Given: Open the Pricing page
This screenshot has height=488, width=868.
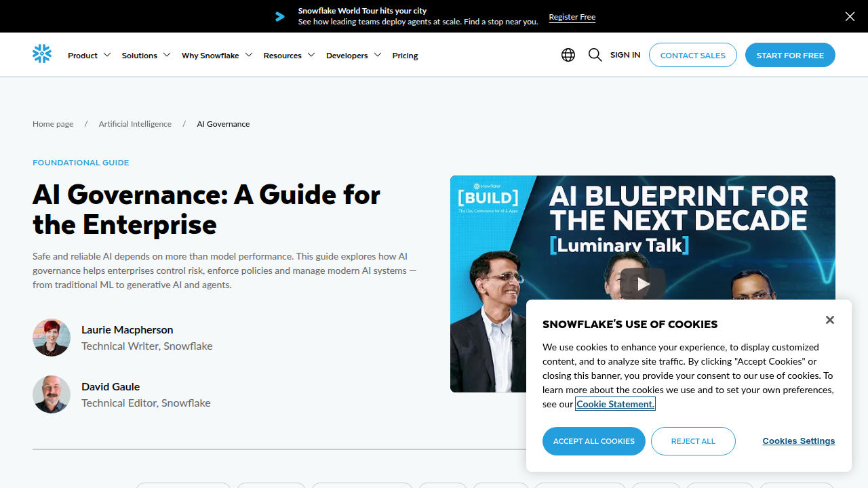Looking at the screenshot, I should click(405, 56).
